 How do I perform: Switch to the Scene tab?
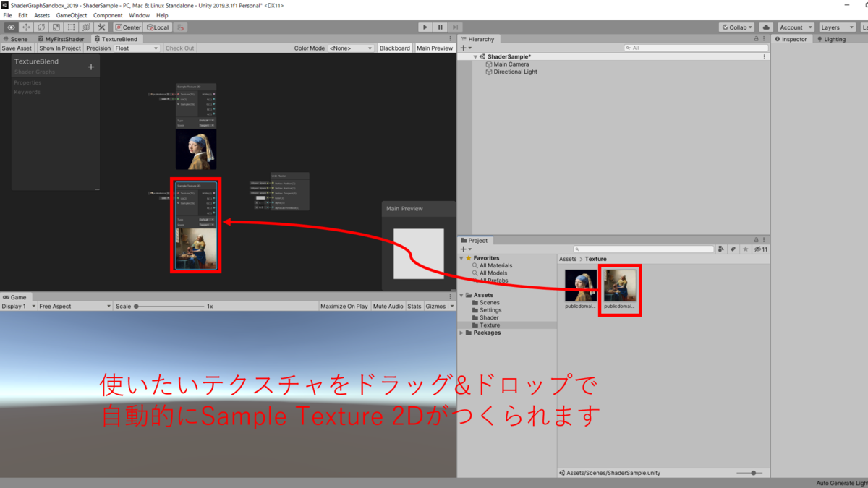[16, 39]
